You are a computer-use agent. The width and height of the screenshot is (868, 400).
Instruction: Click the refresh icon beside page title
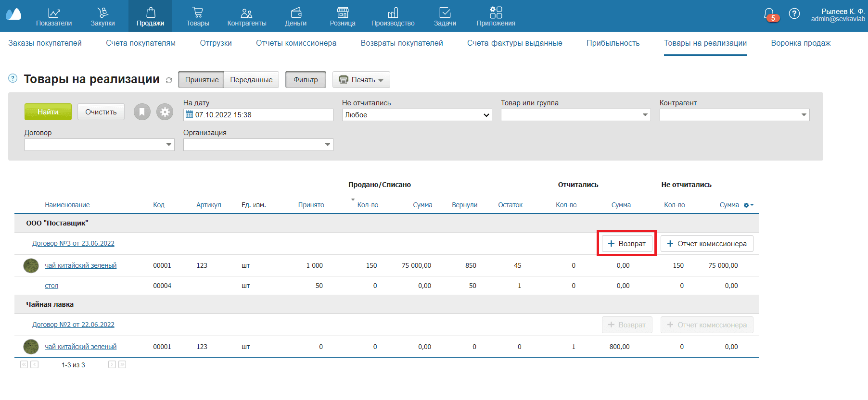click(169, 80)
